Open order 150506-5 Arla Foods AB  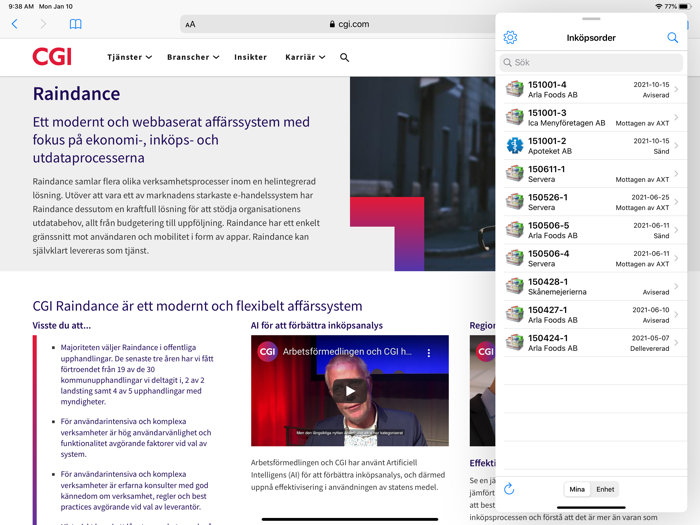pos(591,230)
